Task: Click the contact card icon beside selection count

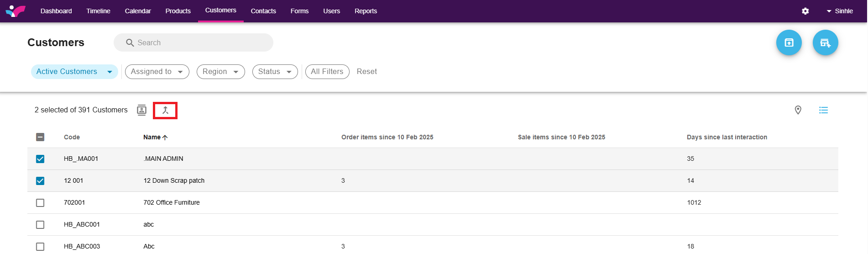Action: 142,110
